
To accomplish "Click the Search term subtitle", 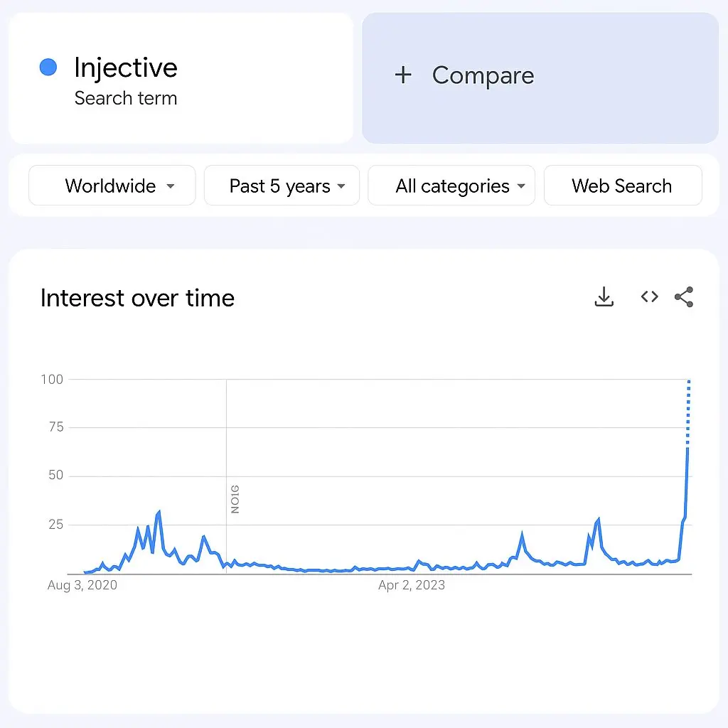I will pos(126,98).
